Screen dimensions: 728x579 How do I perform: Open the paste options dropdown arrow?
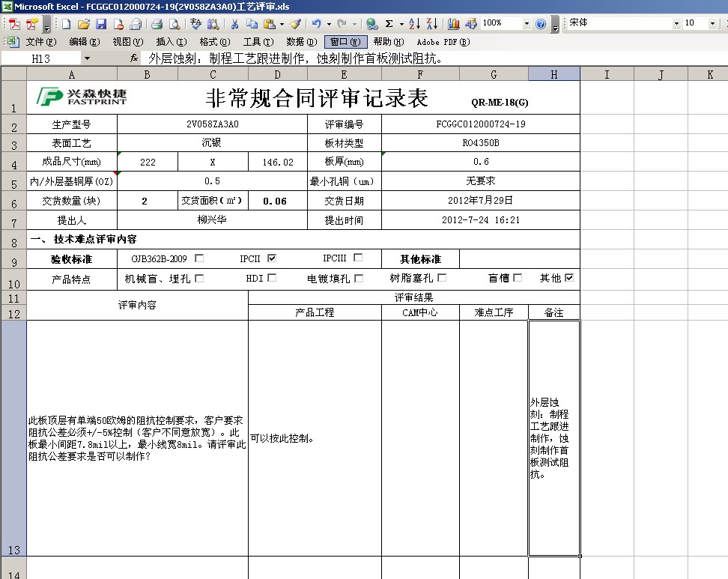282,24
